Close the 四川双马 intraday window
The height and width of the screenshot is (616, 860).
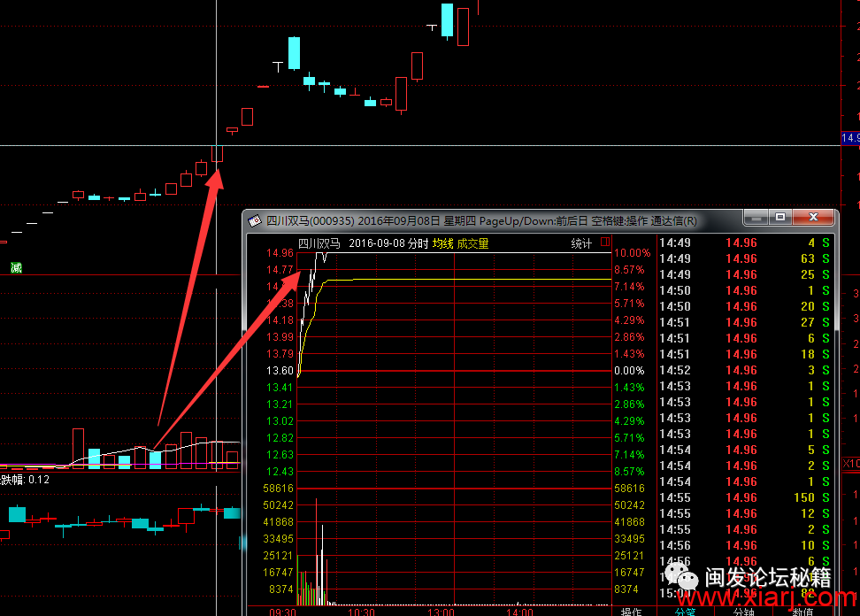pyautogui.click(x=813, y=218)
